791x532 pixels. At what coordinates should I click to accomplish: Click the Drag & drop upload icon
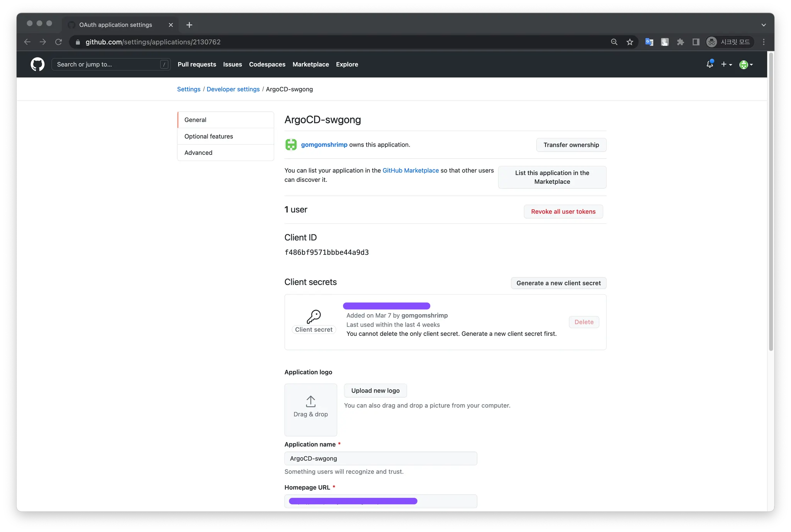tap(311, 402)
